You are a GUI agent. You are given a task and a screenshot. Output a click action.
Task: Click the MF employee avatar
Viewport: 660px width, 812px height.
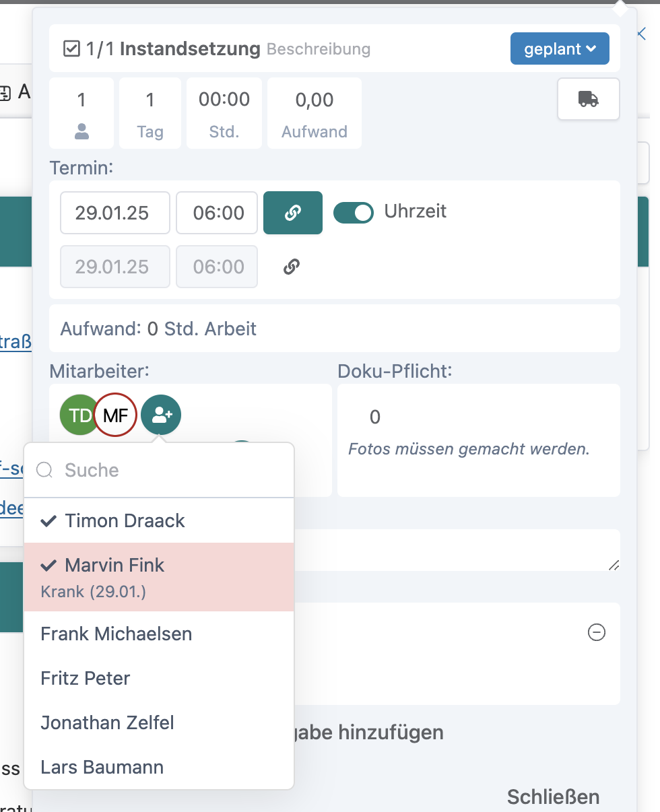[116, 415]
